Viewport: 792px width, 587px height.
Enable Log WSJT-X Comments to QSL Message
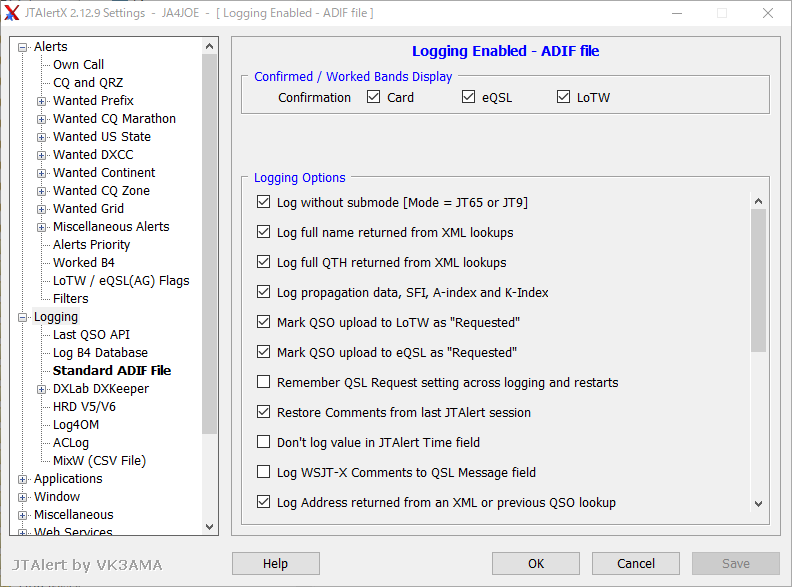pyautogui.click(x=263, y=472)
